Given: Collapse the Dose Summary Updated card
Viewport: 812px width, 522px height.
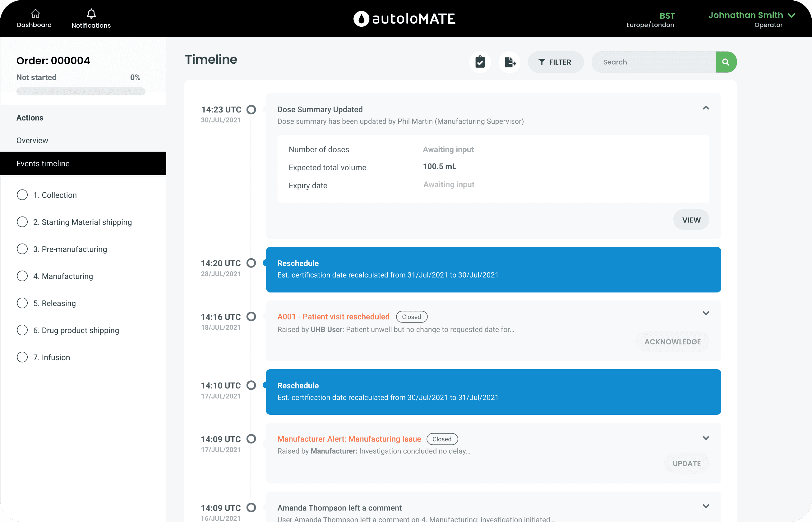Looking at the screenshot, I should (706, 108).
